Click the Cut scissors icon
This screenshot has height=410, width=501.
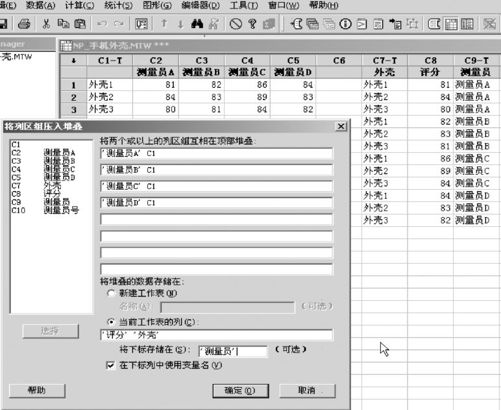coord(46,24)
